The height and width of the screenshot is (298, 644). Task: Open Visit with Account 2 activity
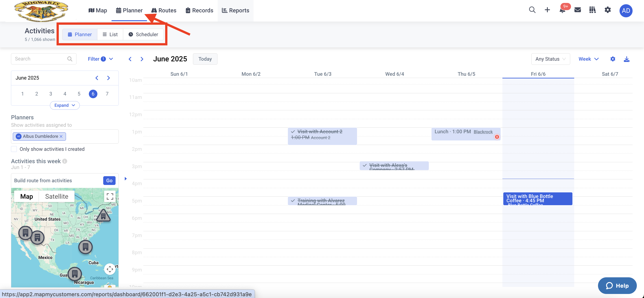[x=322, y=136]
